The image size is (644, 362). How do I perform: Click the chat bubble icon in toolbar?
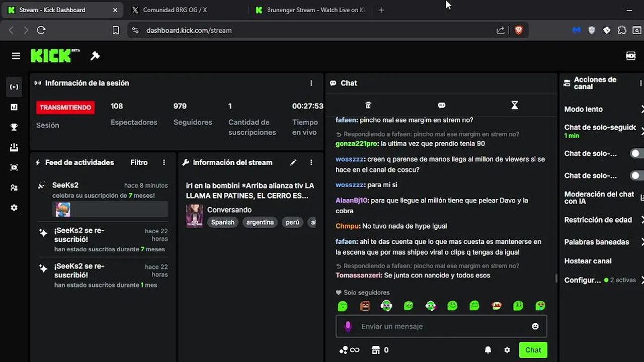(442, 105)
